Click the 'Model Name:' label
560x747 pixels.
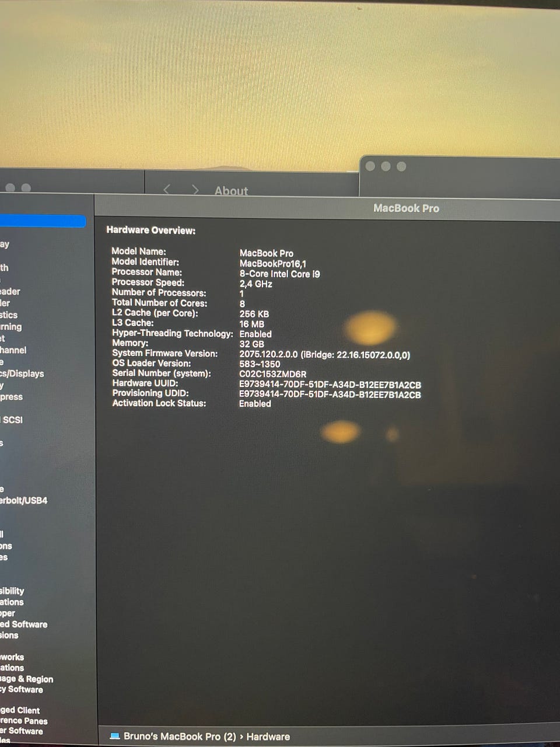pos(139,252)
